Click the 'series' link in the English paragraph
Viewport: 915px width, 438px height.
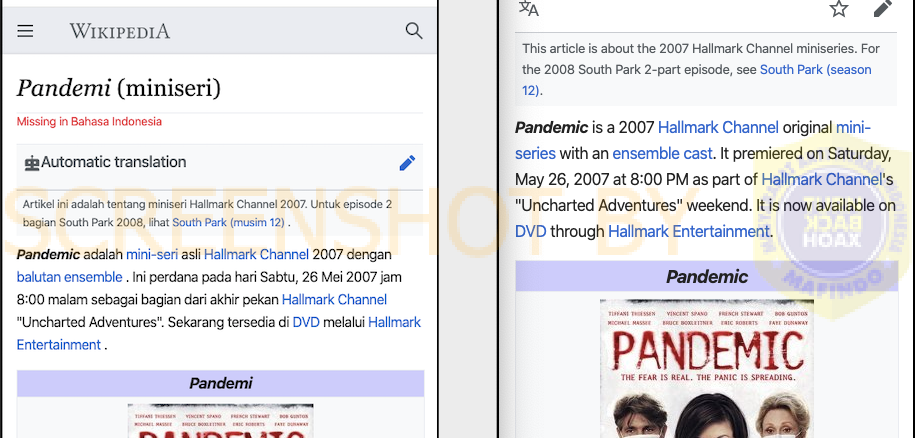coord(535,154)
